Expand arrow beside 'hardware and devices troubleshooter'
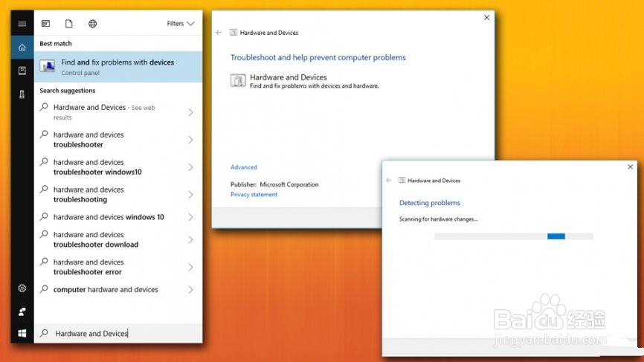This screenshot has width=644, height=362. coord(190,140)
